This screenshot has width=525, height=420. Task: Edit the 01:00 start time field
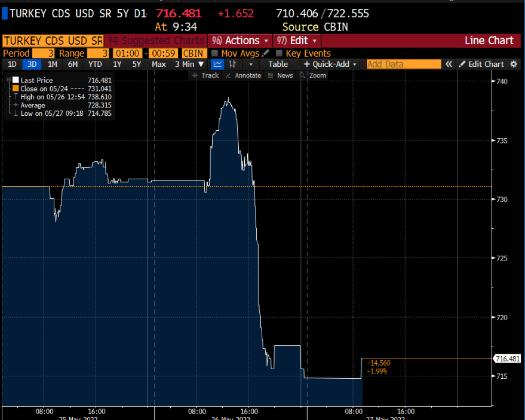(x=128, y=53)
